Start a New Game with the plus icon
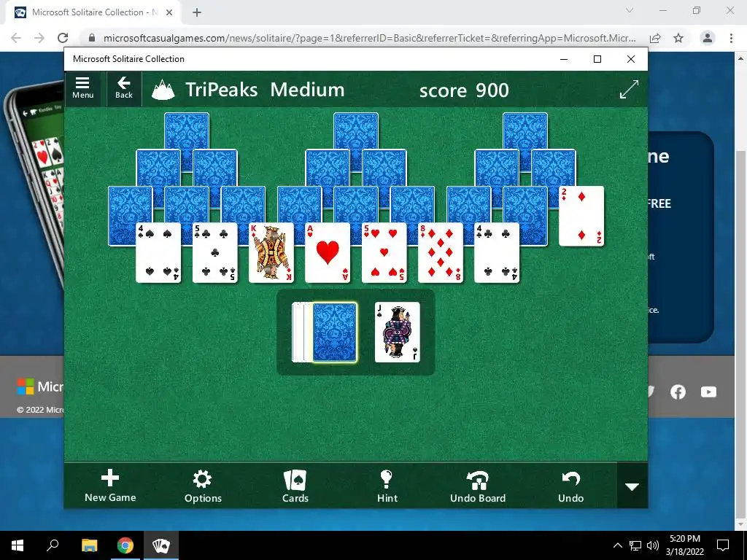Screen dimensions: 747x560 coord(110,486)
